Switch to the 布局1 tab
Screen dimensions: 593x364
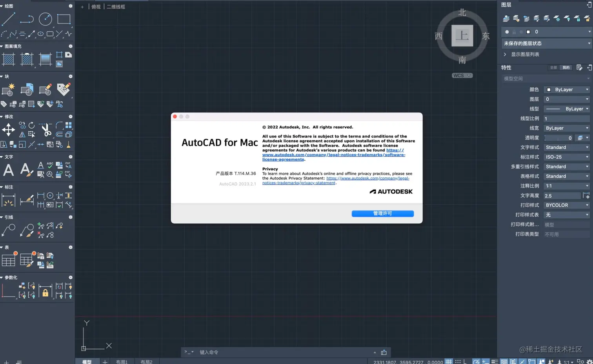pyautogui.click(x=122, y=361)
